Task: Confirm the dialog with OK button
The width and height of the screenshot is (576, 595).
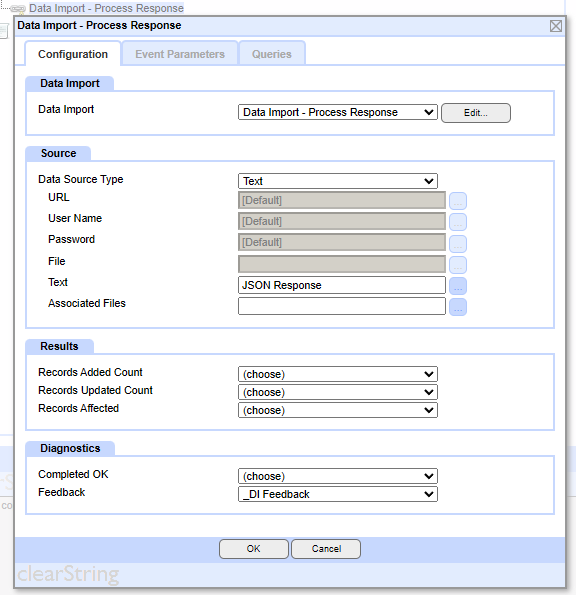Action: (x=253, y=549)
